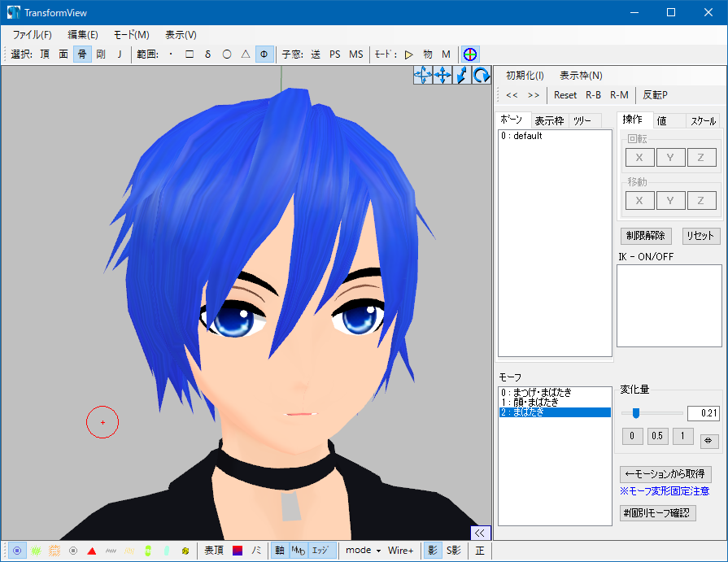Click the 変化量 slider handle
This screenshot has width=728, height=562.
point(636,413)
